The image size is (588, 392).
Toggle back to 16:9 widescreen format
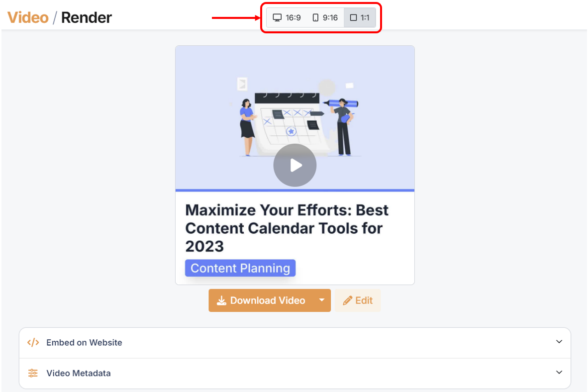[287, 17]
